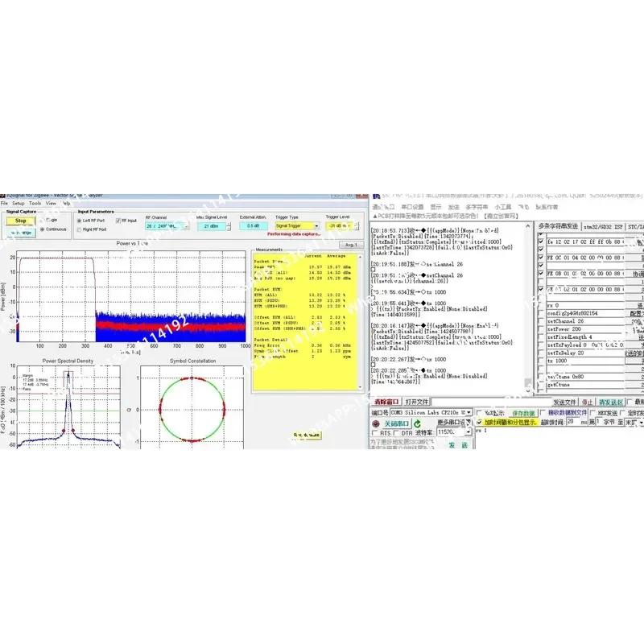Click the 打开文件 open file button
Screen dimensions: 644x644
coord(416,402)
